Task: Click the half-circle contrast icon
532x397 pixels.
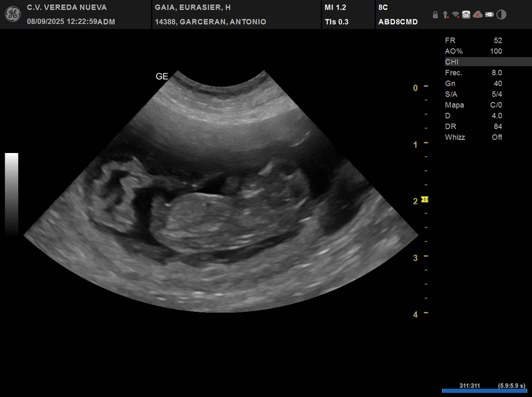Action: [501, 14]
